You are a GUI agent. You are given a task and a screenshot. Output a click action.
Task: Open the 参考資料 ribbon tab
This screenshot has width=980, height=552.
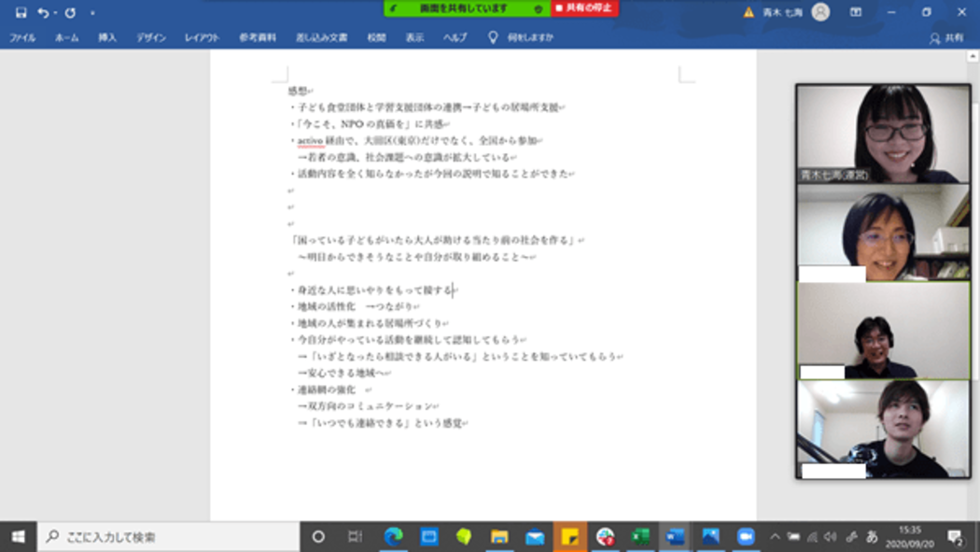(258, 38)
